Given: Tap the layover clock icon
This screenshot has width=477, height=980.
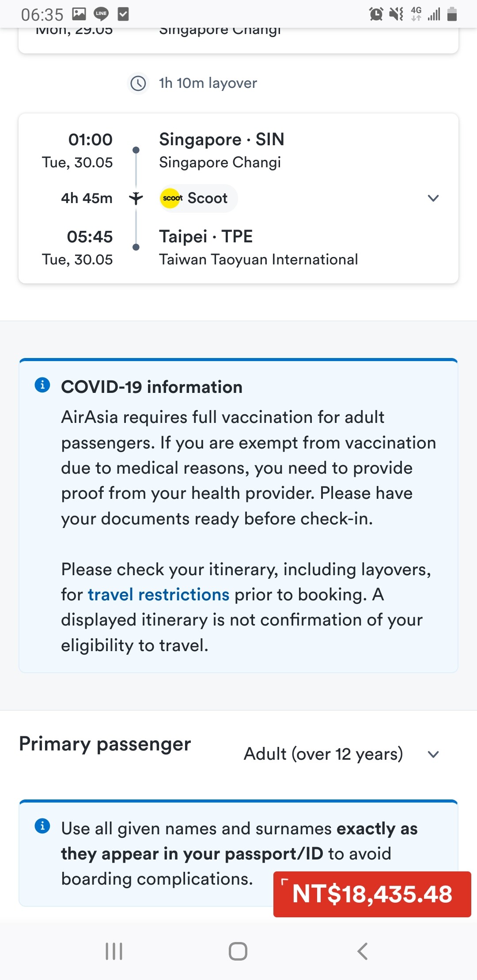Looking at the screenshot, I should (x=138, y=83).
